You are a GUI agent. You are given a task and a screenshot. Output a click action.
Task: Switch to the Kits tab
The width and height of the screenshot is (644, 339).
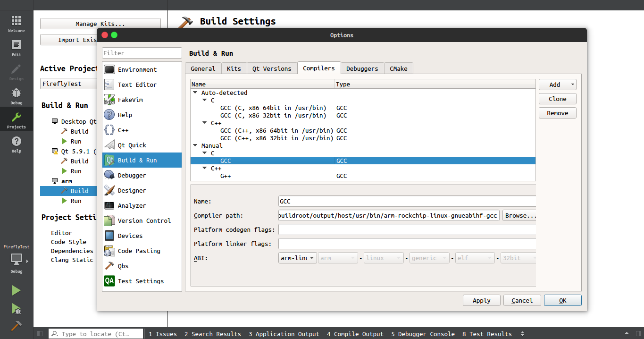point(234,68)
